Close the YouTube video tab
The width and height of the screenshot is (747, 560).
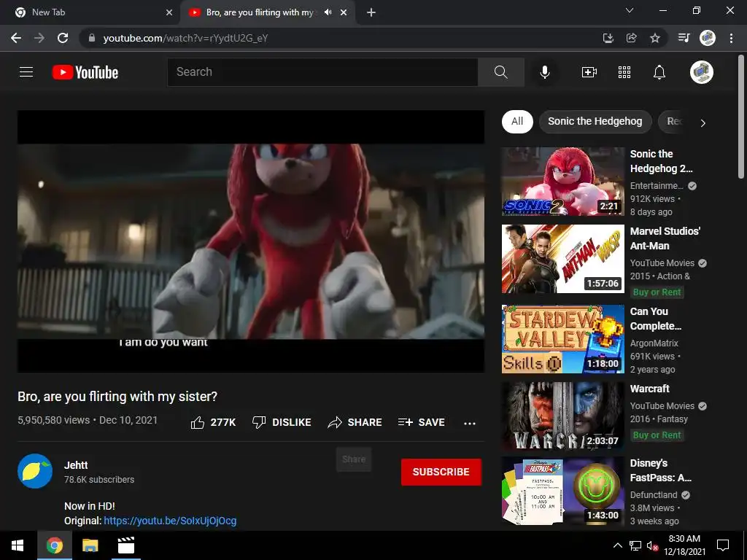[x=344, y=13]
